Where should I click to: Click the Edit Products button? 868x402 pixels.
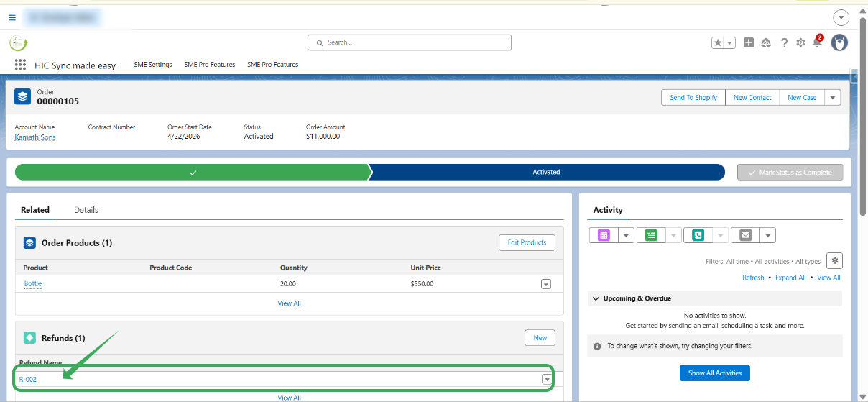tap(527, 242)
